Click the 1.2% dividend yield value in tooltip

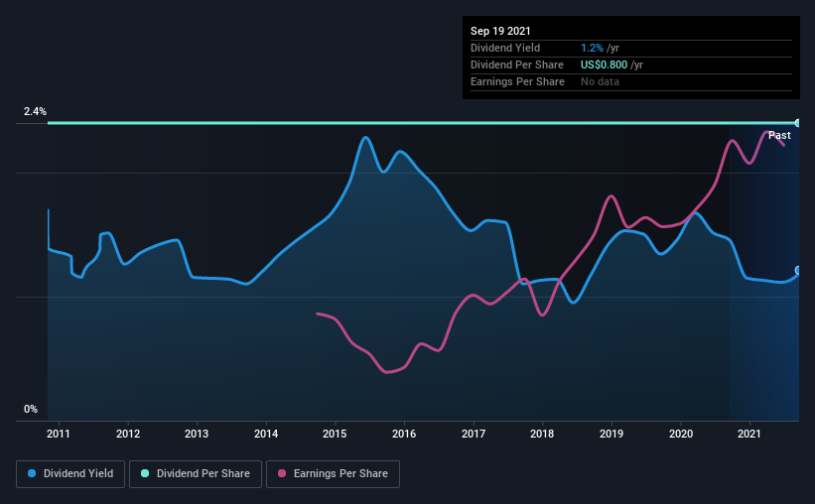point(593,48)
